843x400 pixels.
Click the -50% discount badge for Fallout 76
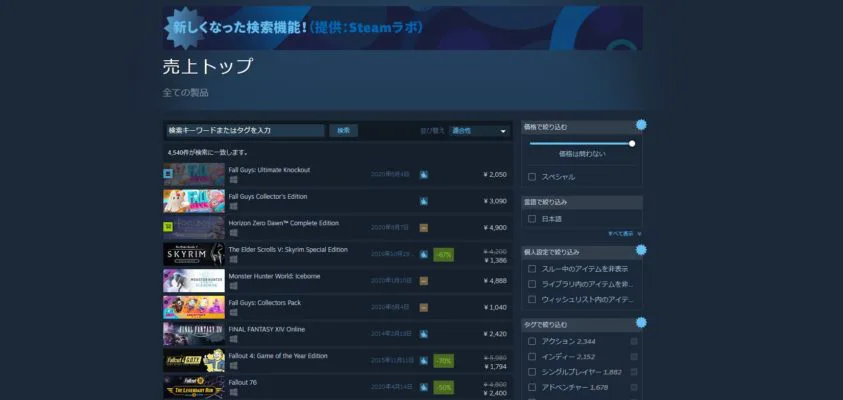click(444, 387)
